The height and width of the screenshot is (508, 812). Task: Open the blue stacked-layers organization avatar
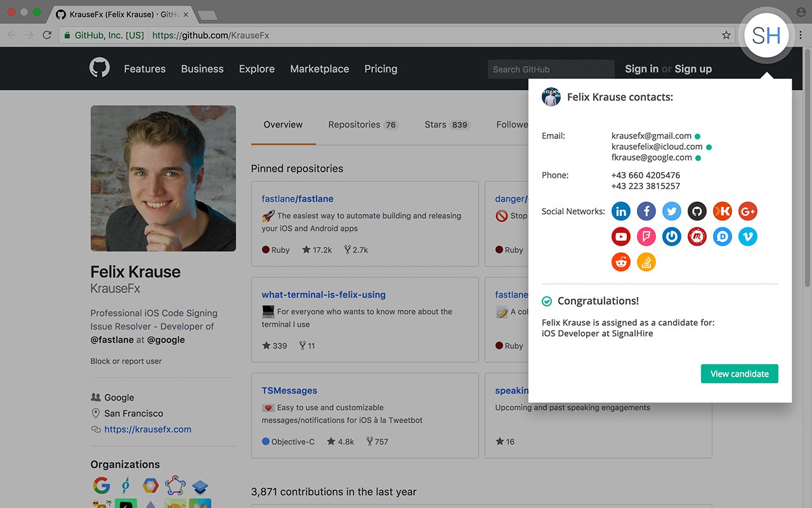pos(200,486)
